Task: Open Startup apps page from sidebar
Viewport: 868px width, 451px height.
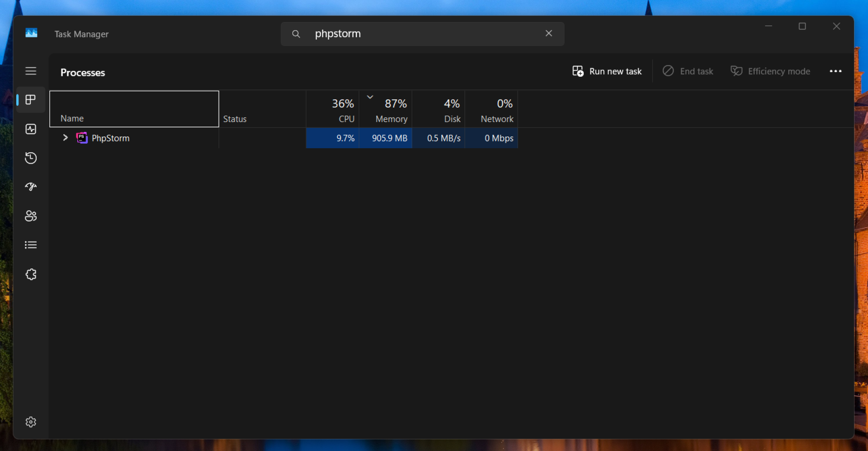Action: pyautogui.click(x=31, y=187)
